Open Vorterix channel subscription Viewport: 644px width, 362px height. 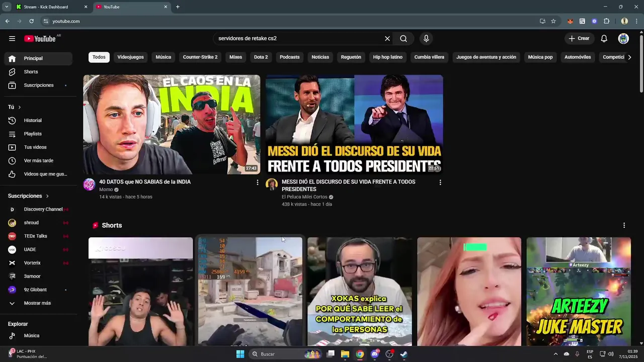(38, 263)
